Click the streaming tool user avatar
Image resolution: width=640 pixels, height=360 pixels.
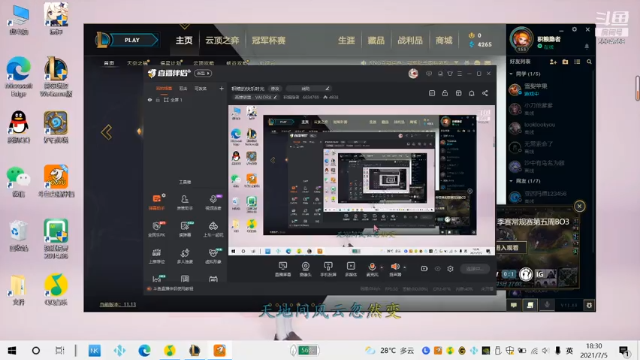pyautogui.click(x=413, y=73)
